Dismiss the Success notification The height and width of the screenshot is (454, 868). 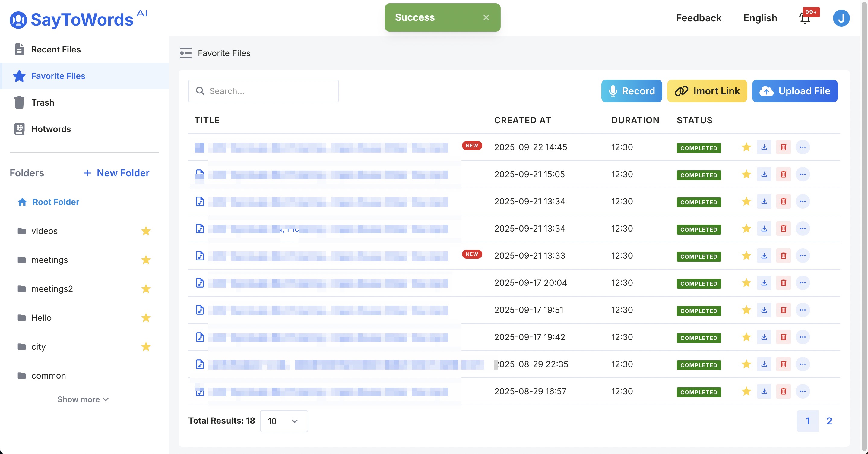(486, 17)
